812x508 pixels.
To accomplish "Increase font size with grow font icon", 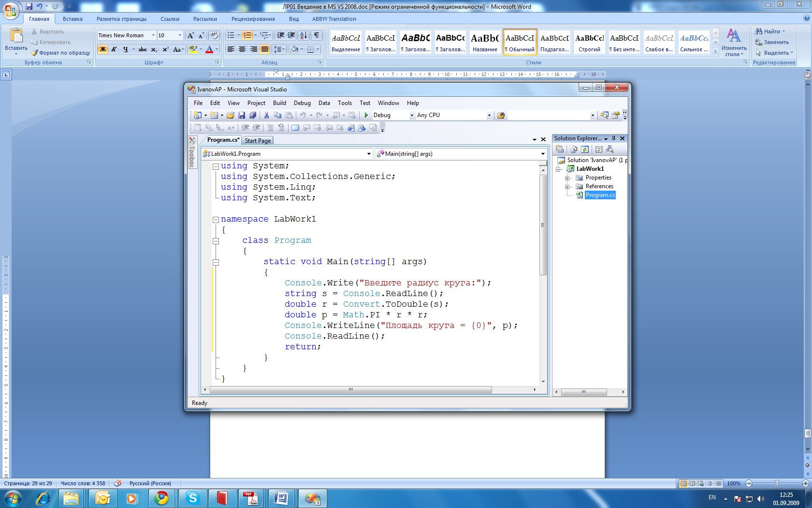I will (190, 35).
